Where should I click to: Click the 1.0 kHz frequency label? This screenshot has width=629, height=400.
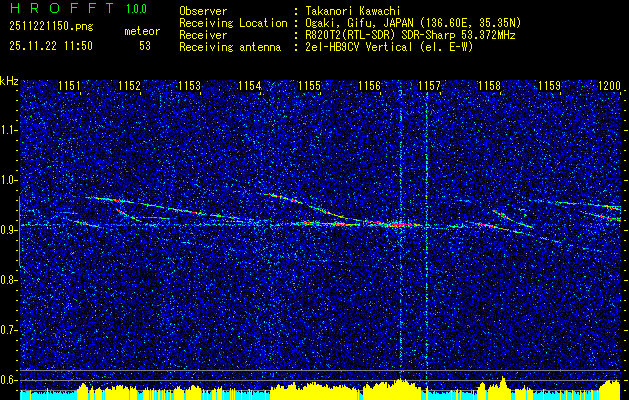point(8,180)
